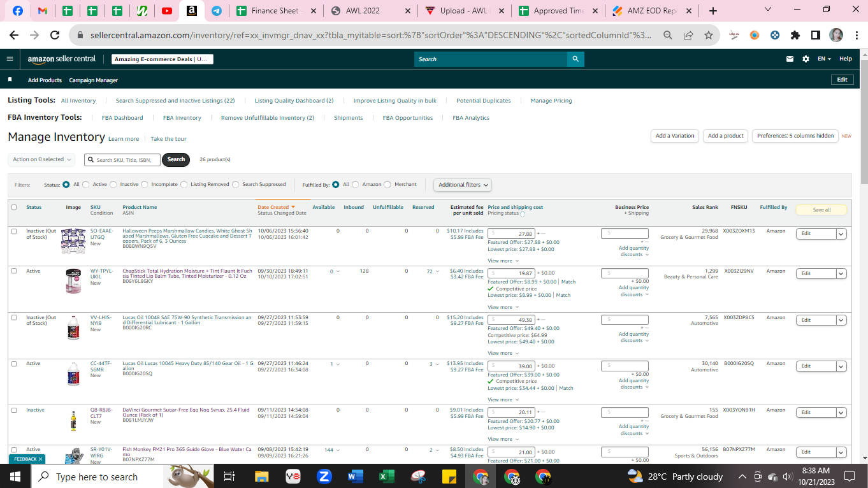The width and height of the screenshot is (868, 488).
Task: Tick the select-all checkbox in table header
Action: point(14,207)
